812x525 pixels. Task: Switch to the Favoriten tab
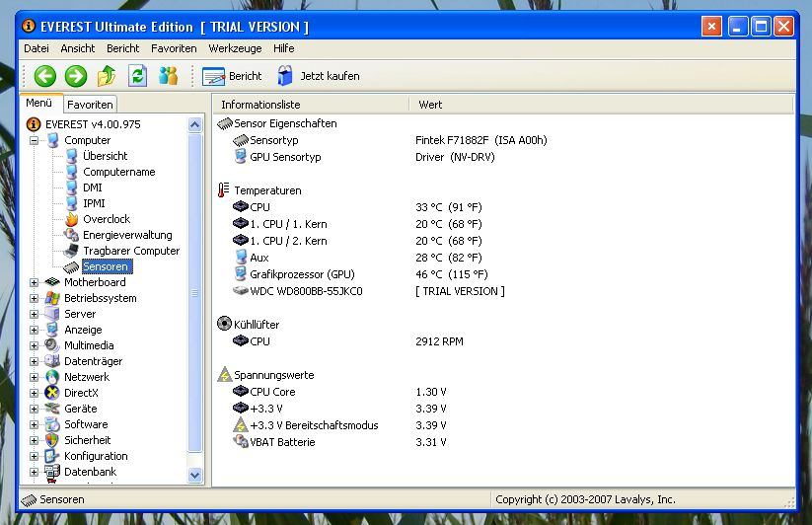click(x=90, y=105)
